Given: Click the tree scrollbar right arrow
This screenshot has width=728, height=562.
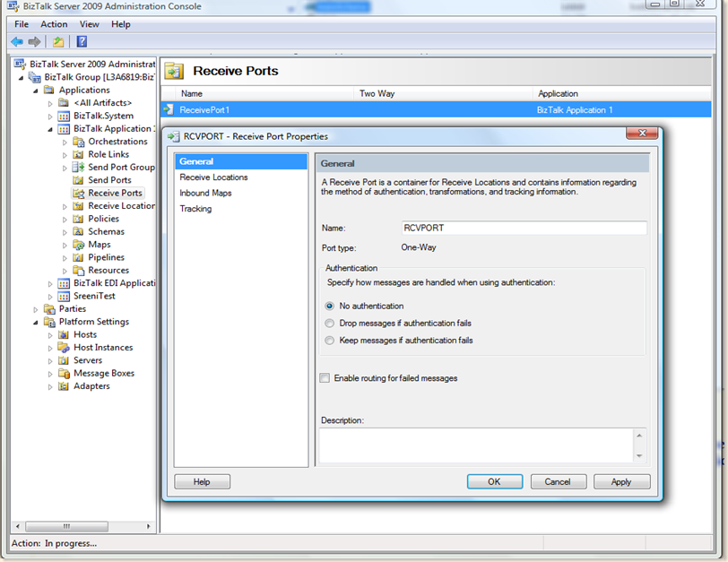Looking at the screenshot, I should (x=149, y=526).
